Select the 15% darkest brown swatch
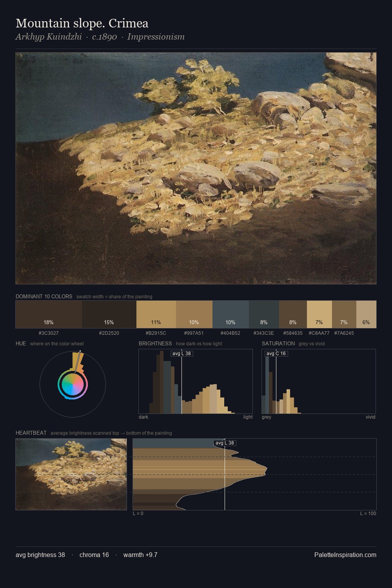 tap(109, 314)
